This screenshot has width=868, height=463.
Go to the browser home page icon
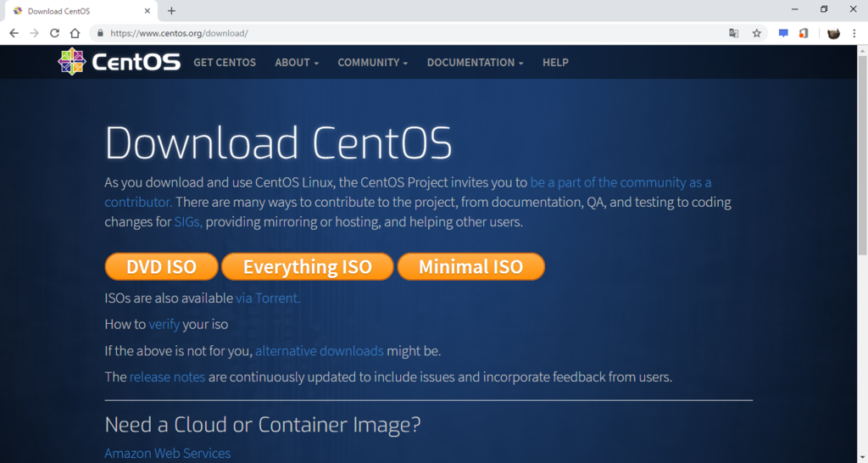(75, 33)
